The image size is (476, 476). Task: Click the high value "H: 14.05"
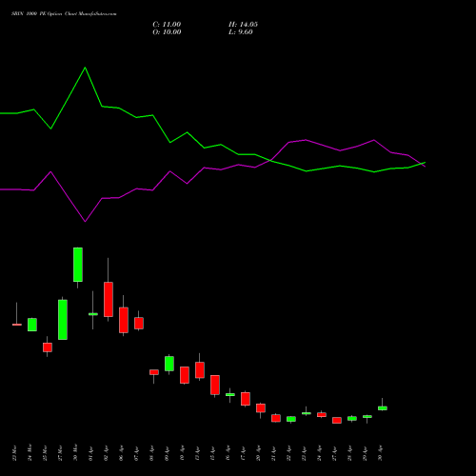click(x=243, y=25)
